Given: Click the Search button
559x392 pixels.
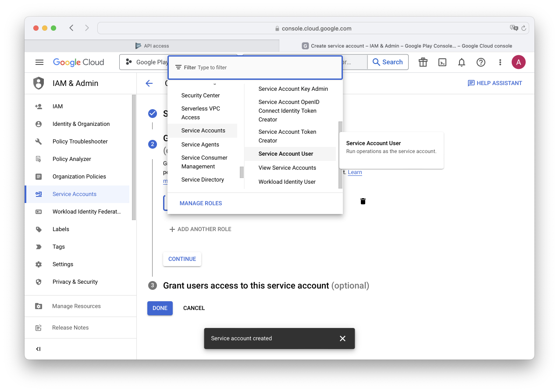Looking at the screenshot, I should 388,62.
